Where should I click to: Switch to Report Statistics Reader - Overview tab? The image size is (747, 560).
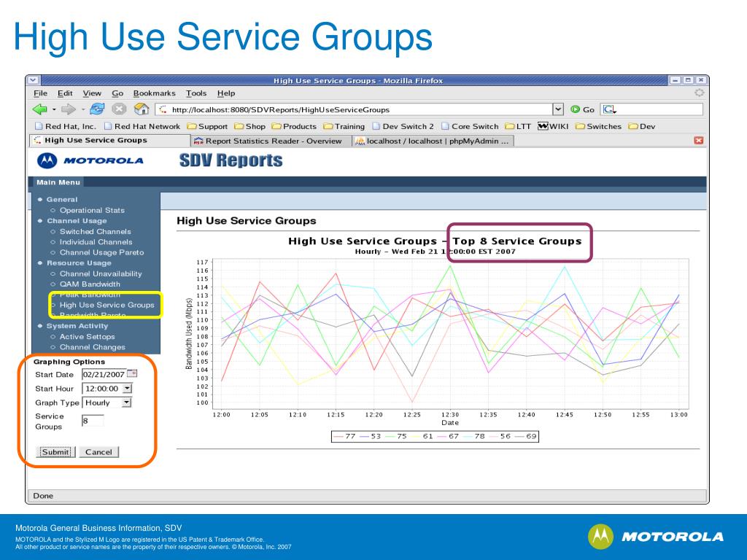[x=271, y=141]
